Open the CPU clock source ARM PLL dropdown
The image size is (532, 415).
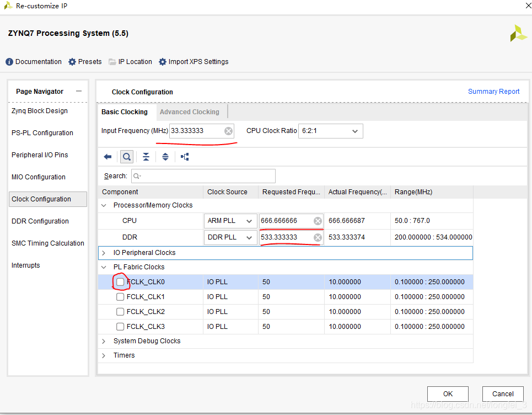(230, 221)
